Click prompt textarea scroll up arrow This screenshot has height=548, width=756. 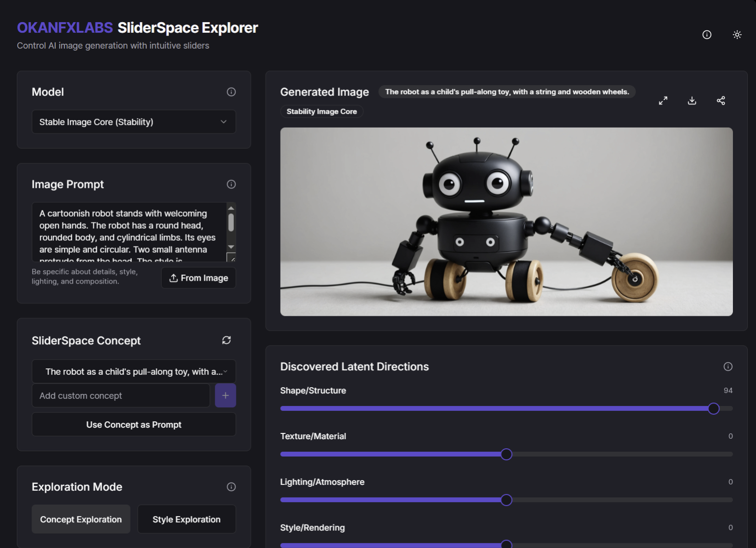[x=231, y=208]
